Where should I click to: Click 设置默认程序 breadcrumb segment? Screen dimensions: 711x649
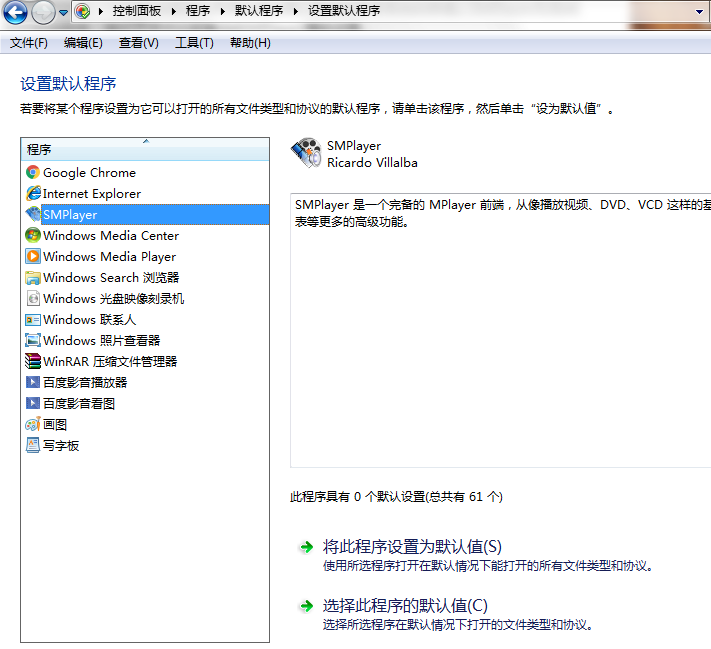coord(344,11)
